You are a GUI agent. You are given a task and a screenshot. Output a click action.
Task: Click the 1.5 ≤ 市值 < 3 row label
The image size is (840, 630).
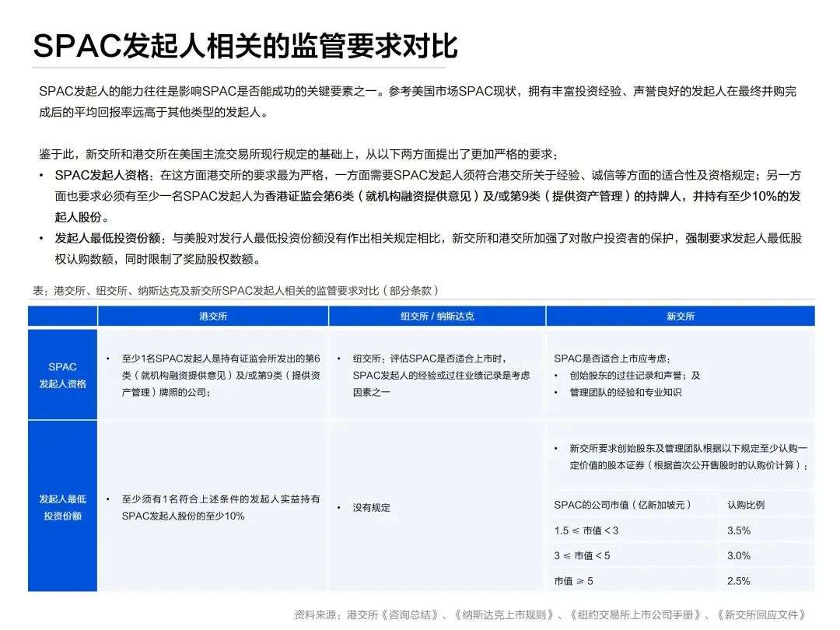coord(586,530)
